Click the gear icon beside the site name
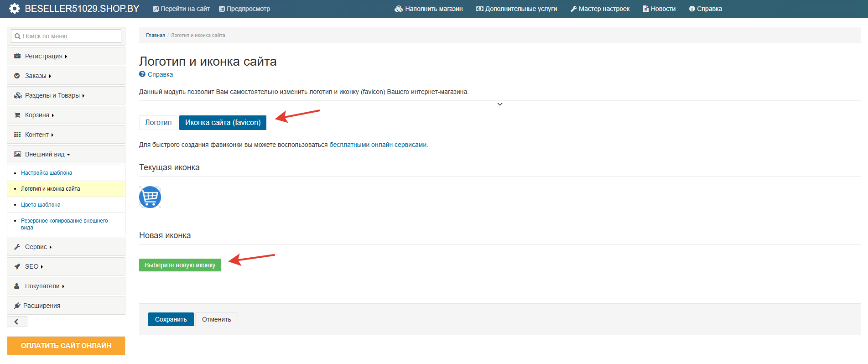Screen dimensions: 868x364 coord(15,9)
